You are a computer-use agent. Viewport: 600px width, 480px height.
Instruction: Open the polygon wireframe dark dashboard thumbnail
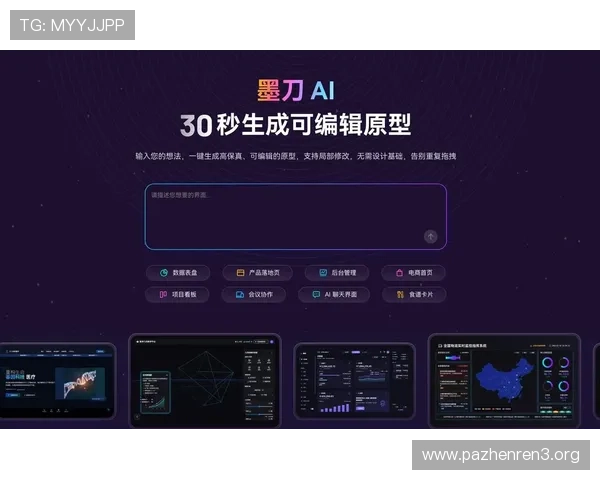click(x=205, y=381)
